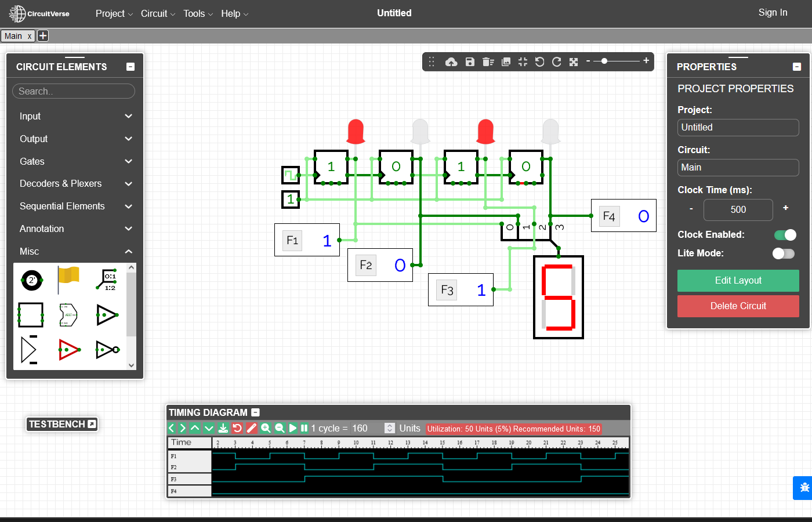Click the delete selected trash icon
Screen dimensions: 812x522
click(x=488, y=61)
